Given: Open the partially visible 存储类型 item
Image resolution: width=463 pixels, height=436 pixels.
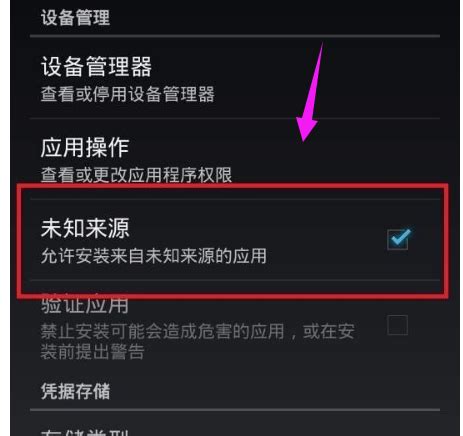Looking at the screenshot, I should coord(235,430).
